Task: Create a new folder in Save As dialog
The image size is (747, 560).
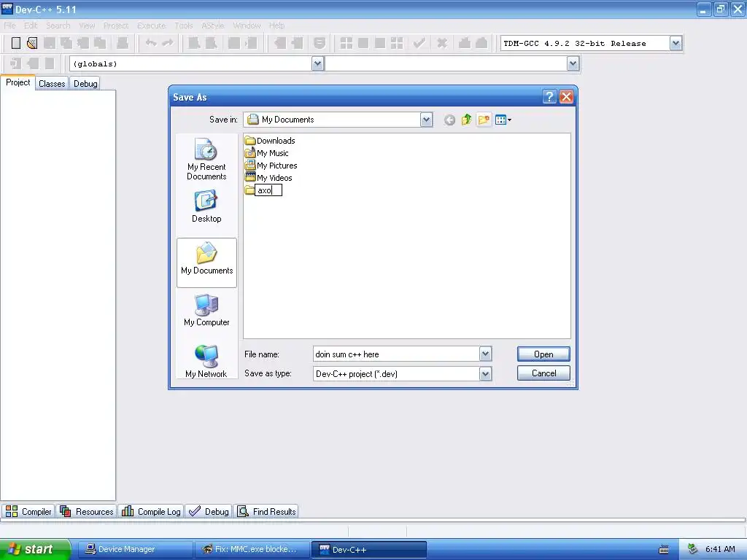Action: coord(484,120)
